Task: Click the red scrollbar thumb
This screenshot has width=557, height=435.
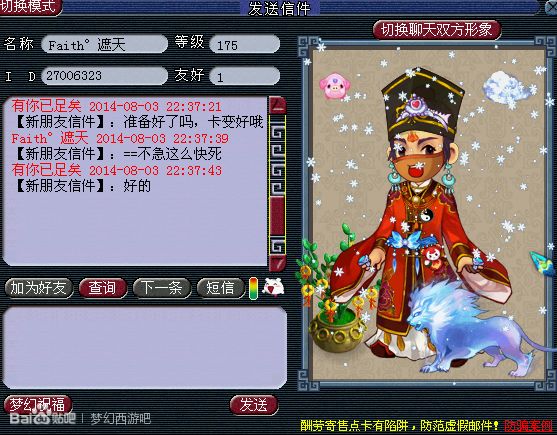Action: pyautogui.click(x=277, y=216)
